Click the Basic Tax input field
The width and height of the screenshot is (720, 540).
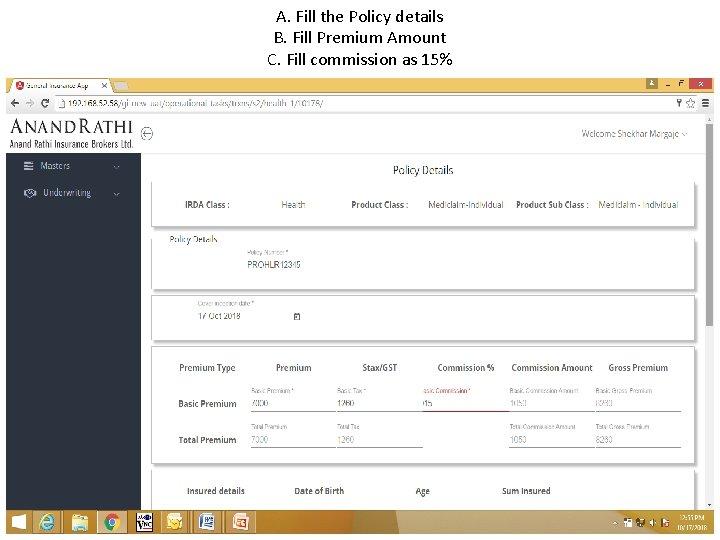pos(379,403)
